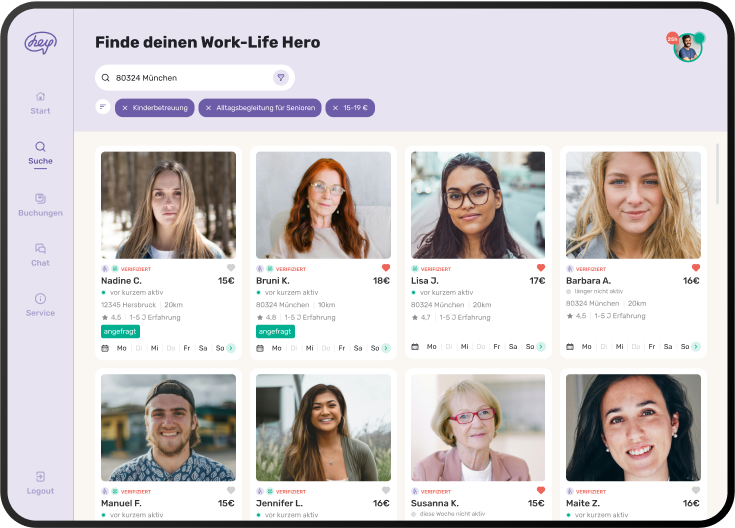The height and width of the screenshot is (528, 735).
Task: Click the angefragt badge on Bruni K.
Action: [275, 332]
